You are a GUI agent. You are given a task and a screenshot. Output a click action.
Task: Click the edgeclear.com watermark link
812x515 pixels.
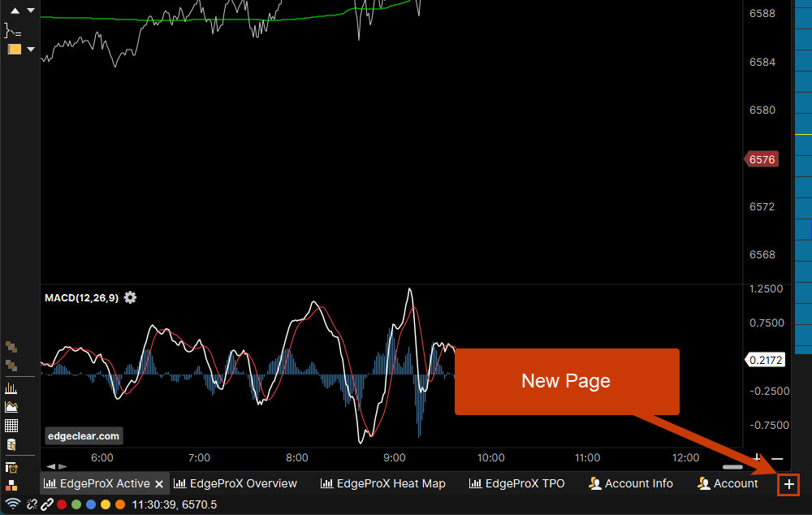pyautogui.click(x=83, y=436)
